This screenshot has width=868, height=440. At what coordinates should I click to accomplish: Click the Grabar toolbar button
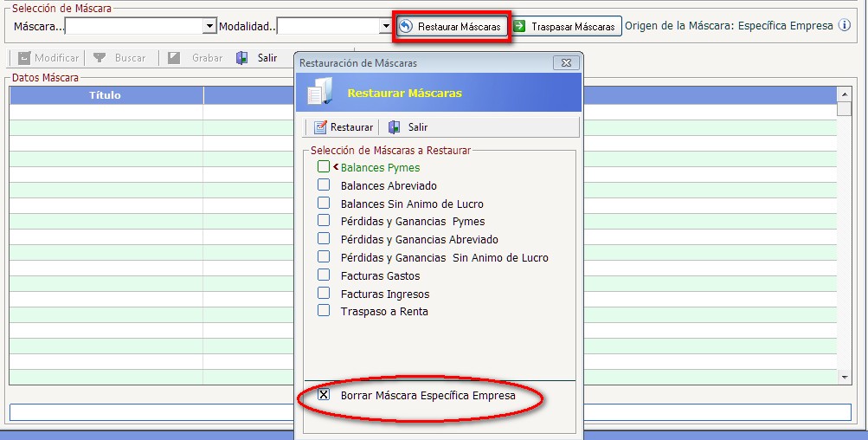tap(196, 58)
